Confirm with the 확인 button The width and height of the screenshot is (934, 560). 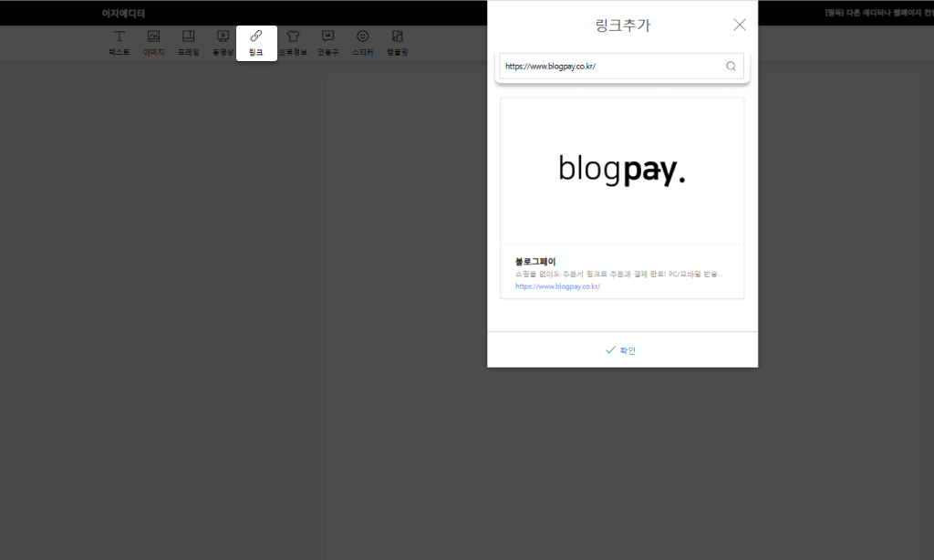coord(620,350)
